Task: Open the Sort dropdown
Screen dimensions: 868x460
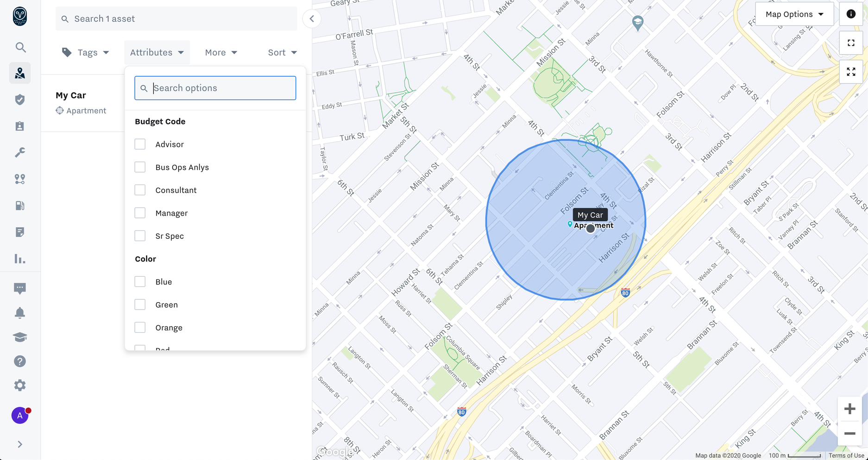Action: click(282, 52)
